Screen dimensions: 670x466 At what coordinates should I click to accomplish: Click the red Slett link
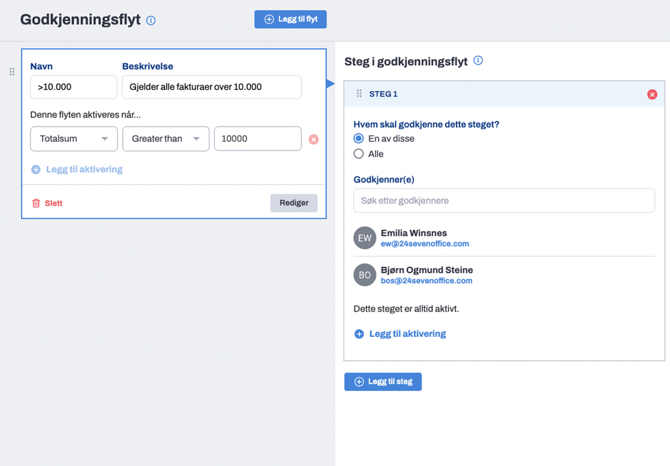(x=47, y=203)
